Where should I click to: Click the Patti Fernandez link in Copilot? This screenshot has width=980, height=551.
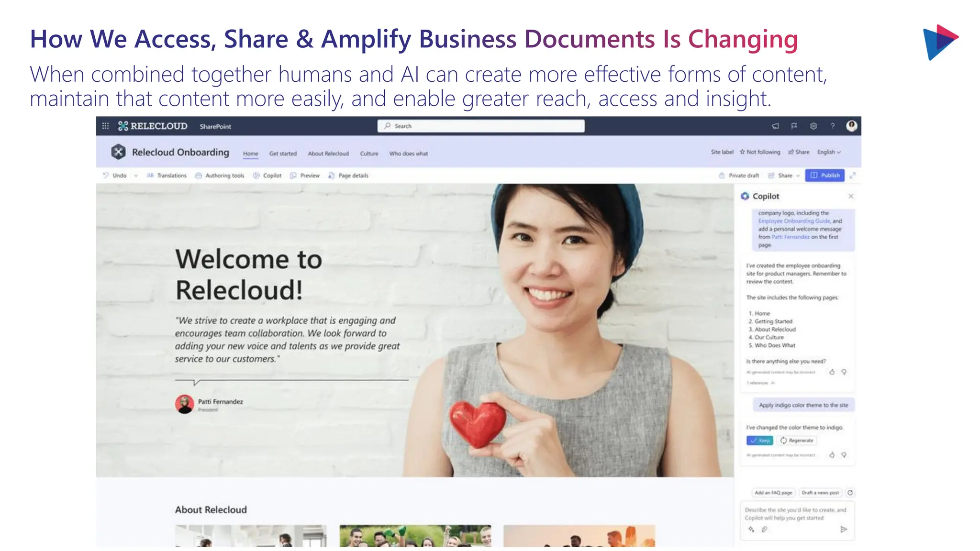[x=791, y=237]
